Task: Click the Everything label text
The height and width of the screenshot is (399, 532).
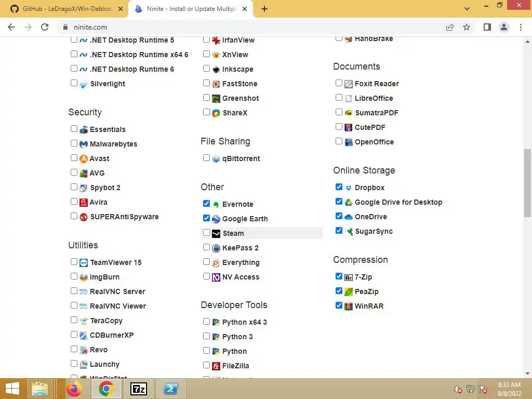Action: 241,262
